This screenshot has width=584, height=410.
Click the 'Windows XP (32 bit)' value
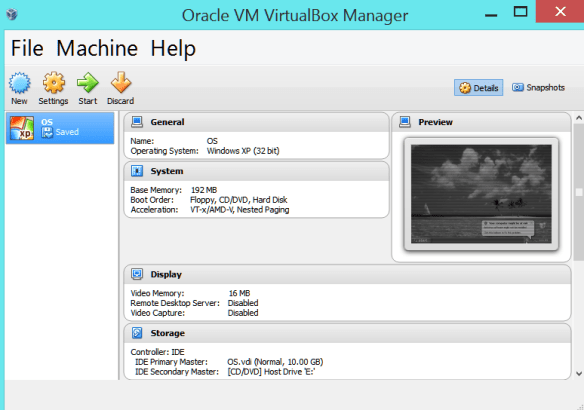click(243, 151)
